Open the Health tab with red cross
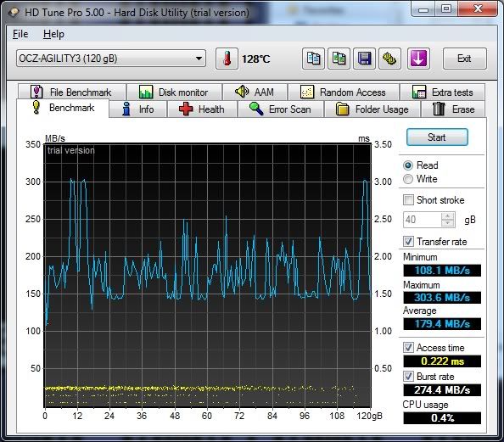The height and width of the screenshot is (442, 504). click(x=202, y=109)
